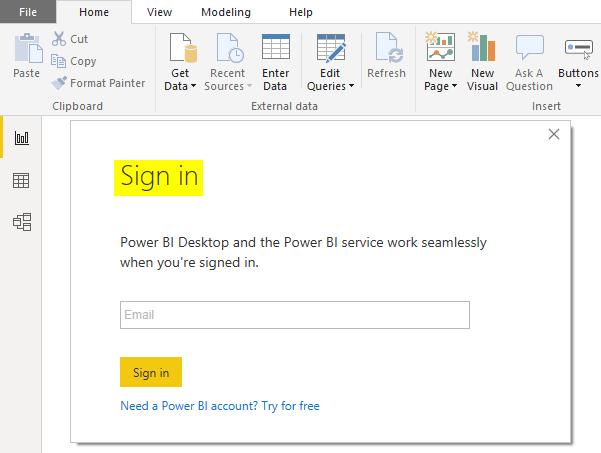
Task: Switch to Report view in sidebar
Action: (x=21, y=138)
